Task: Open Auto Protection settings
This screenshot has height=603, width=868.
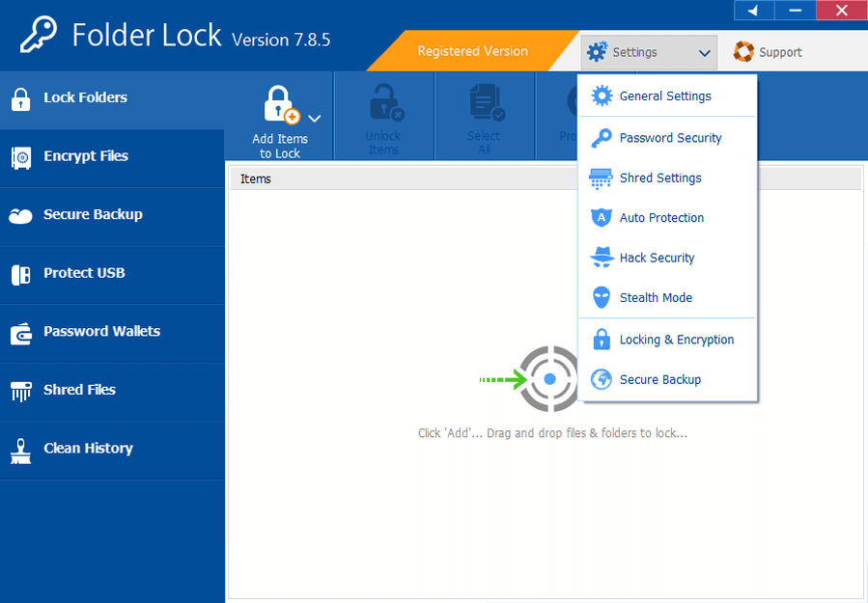Action: coord(661,218)
